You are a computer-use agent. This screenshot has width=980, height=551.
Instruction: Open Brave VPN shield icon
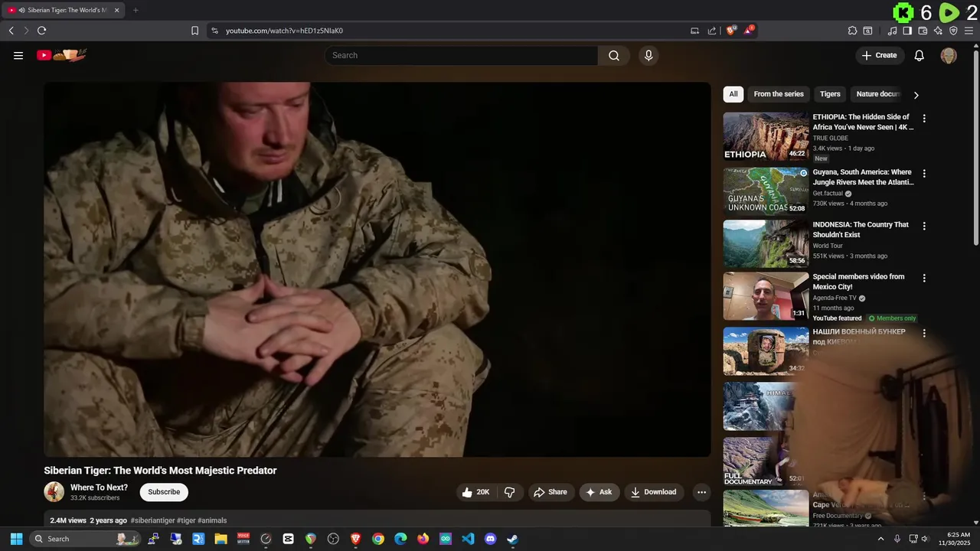tap(953, 31)
